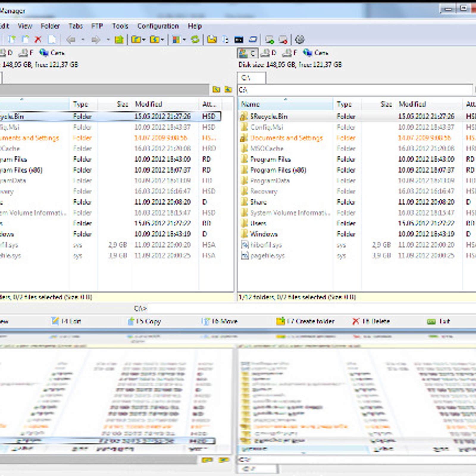Open the Tools menu
Image resolution: width=476 pixels, height=476 pixels.
(120, 26)
